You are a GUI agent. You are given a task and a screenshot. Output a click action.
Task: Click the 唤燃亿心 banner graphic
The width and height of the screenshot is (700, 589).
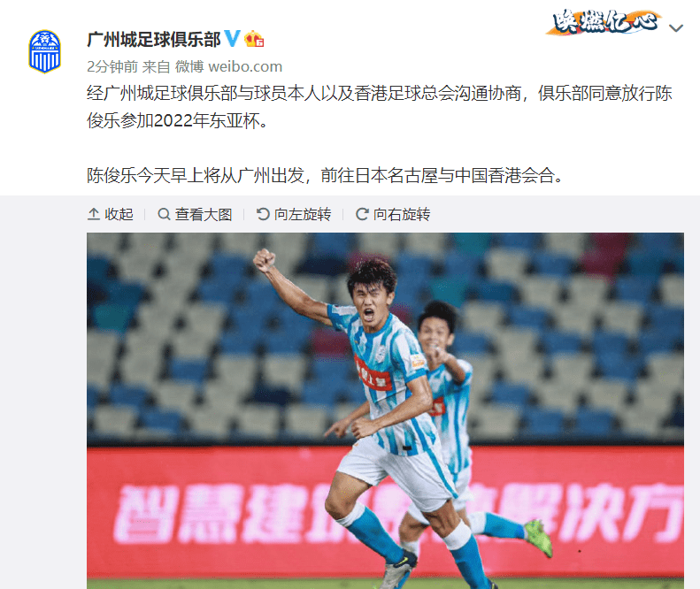(604, 22)
